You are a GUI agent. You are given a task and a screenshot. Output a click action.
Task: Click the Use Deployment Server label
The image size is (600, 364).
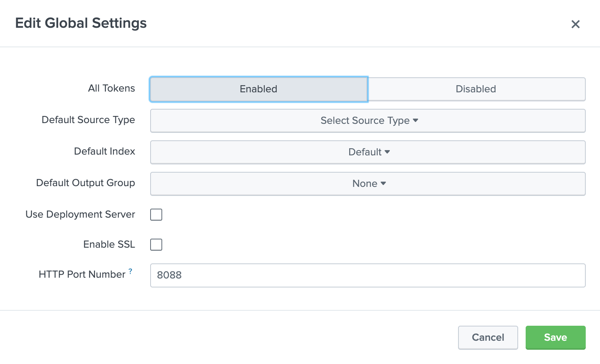point(80,214)
